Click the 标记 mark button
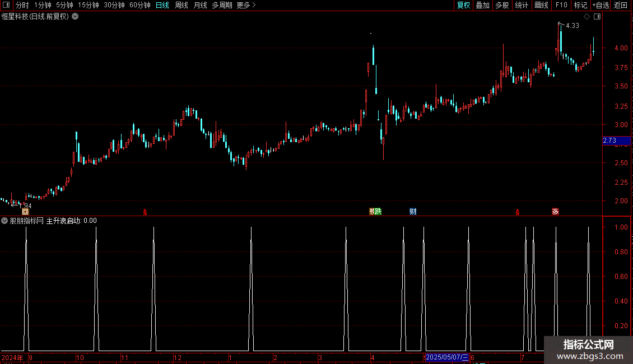 (x=580, y=5)
